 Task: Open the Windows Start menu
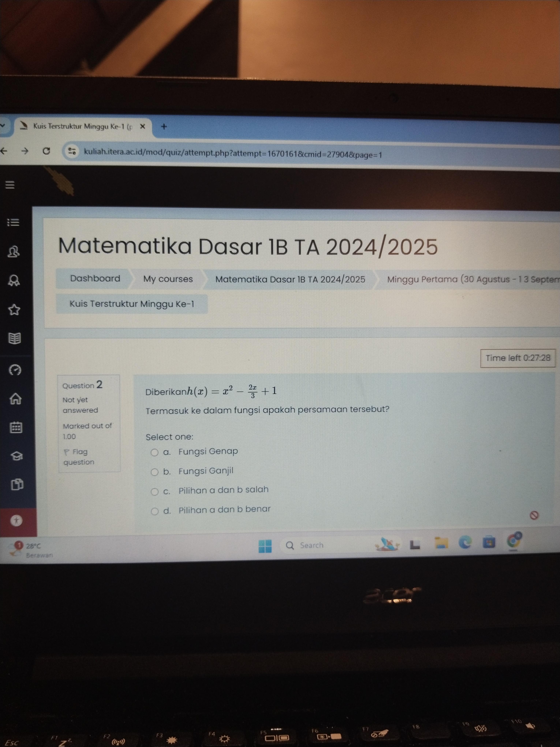pyautogui.click(x=265, y=546)
